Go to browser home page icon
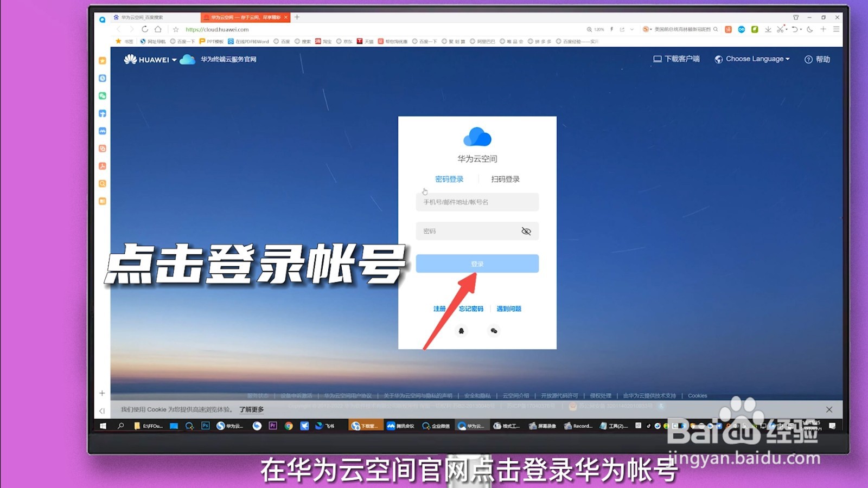This screenshot has width=868, height=488. (158, 29)
